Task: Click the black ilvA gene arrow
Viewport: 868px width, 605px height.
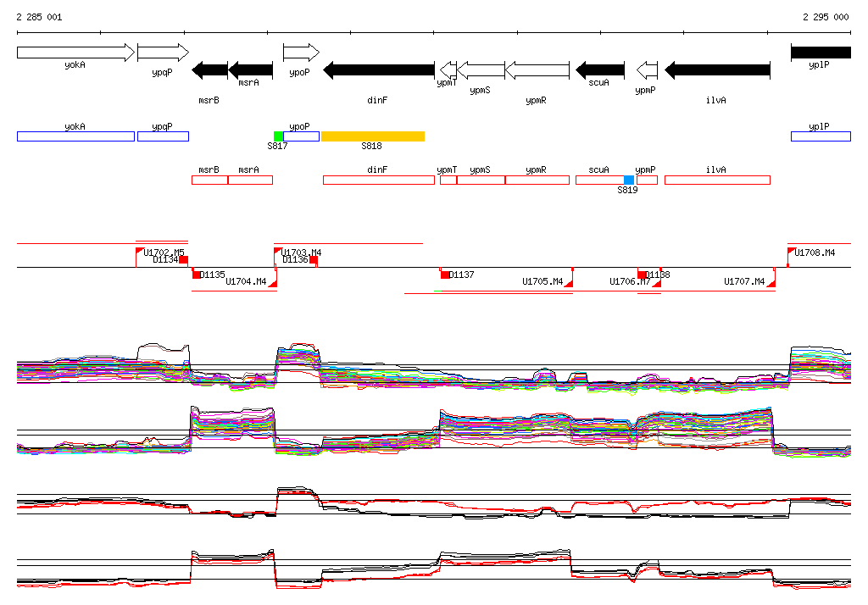Action: click(716, 70)
